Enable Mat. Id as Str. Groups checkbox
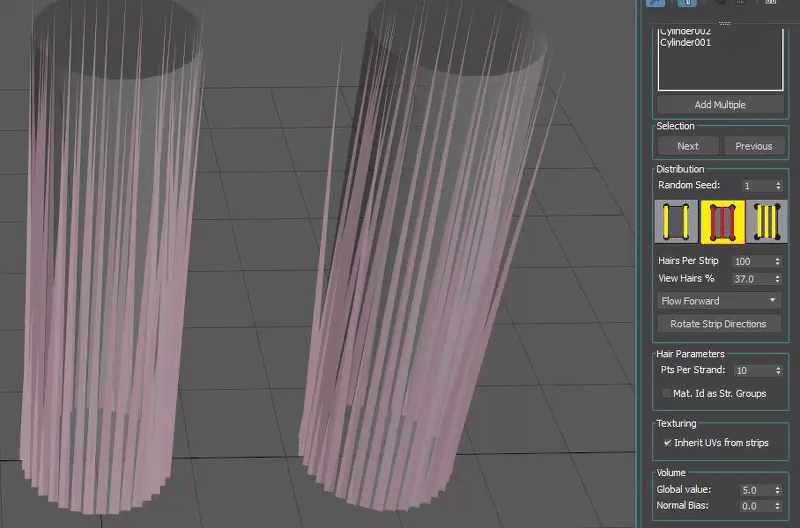800x528 pixels. tap(667, 394)
